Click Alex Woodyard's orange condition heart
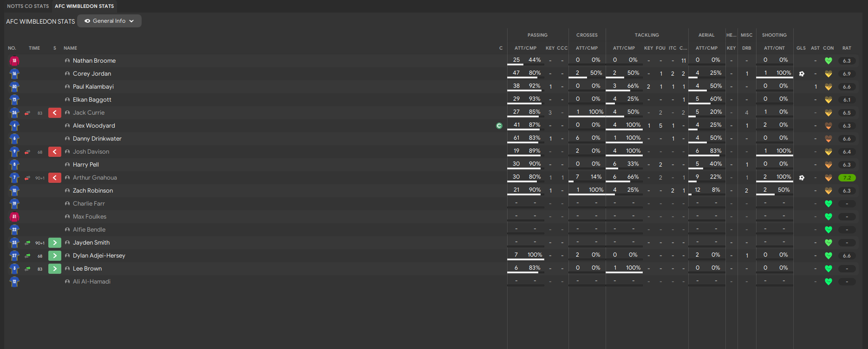Screen dimensions: 868x349 point(829,126)
